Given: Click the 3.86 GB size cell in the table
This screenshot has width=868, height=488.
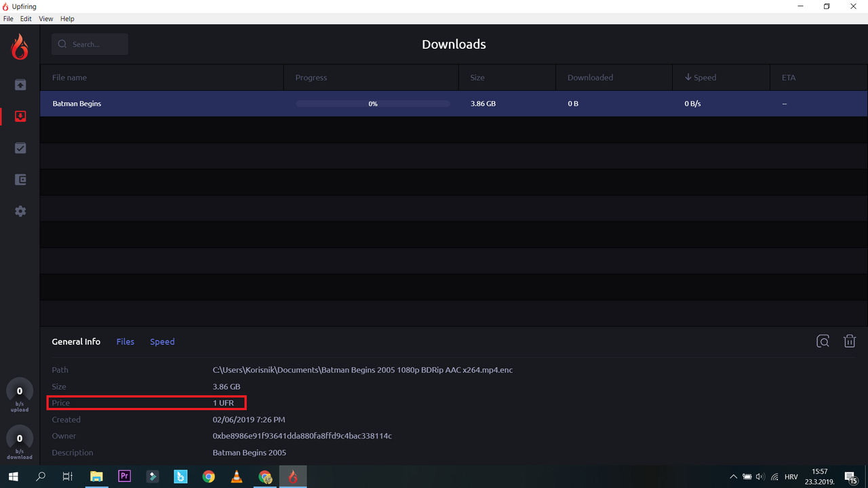Looking at the screenshot, I should 483,104.
